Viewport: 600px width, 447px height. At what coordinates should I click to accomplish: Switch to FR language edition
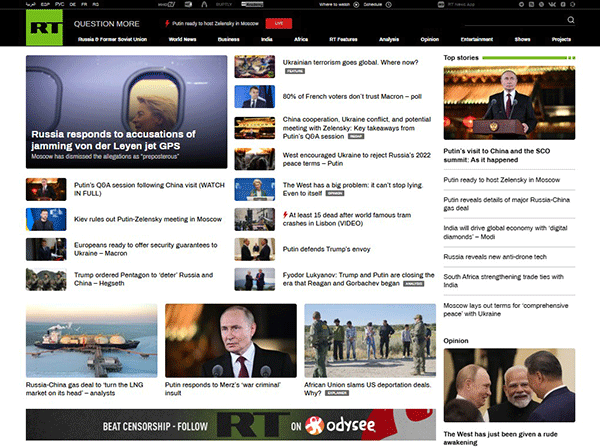coord(84,5)
